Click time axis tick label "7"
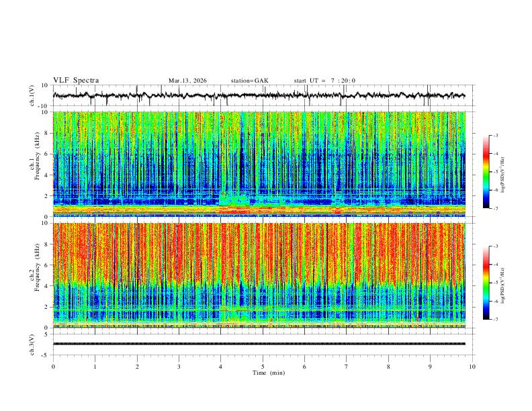The image size is (532, 411). 347,367
